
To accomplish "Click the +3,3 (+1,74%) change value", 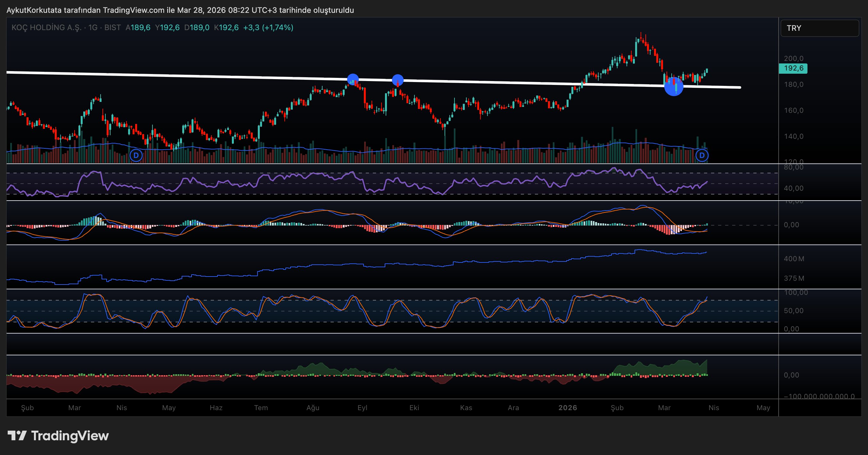I will click(268, 28).
